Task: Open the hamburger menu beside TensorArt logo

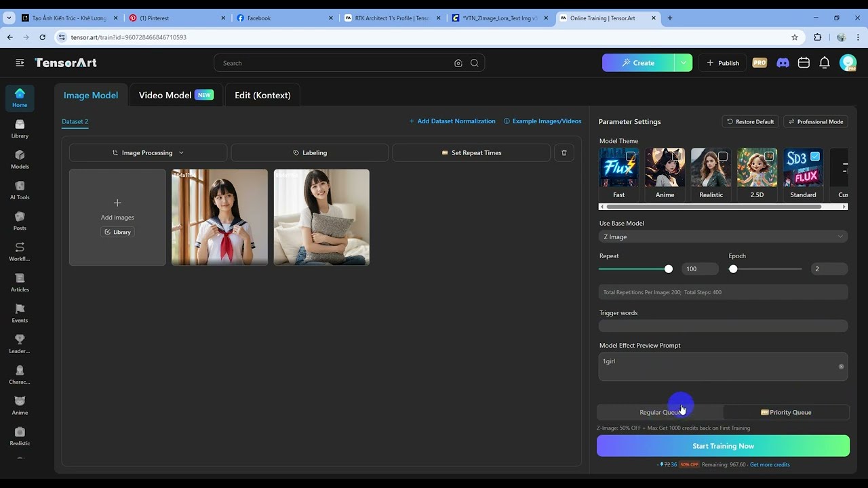Action: (x=20, y=62)
